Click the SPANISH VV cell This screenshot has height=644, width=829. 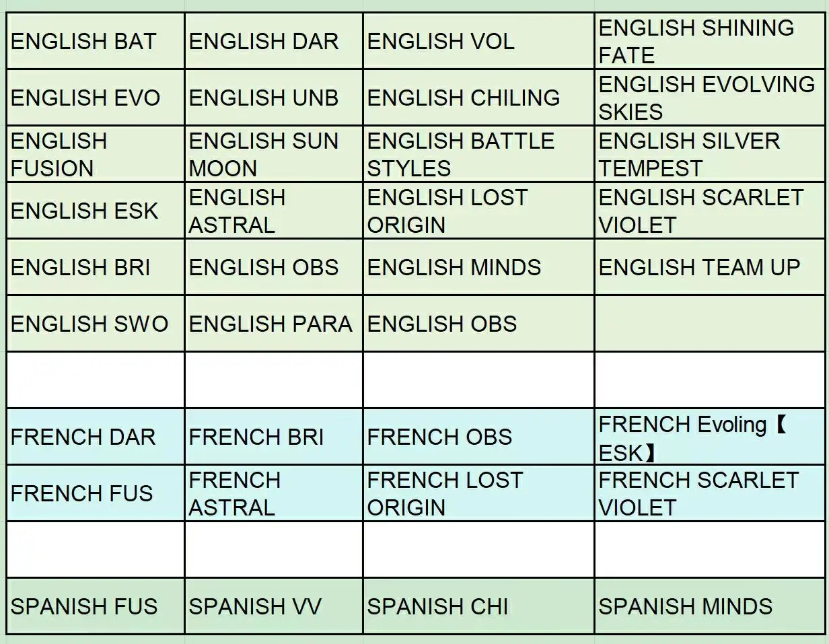point(273,606)
